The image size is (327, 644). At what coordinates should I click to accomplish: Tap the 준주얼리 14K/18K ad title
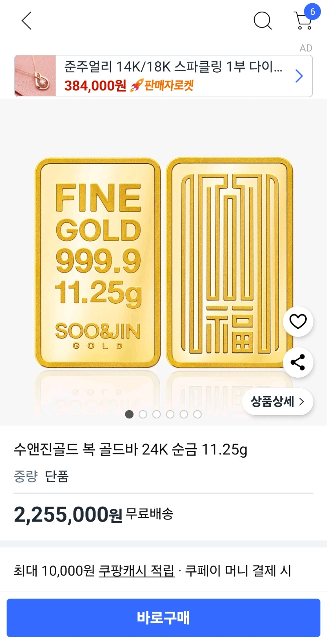point(173,67)
